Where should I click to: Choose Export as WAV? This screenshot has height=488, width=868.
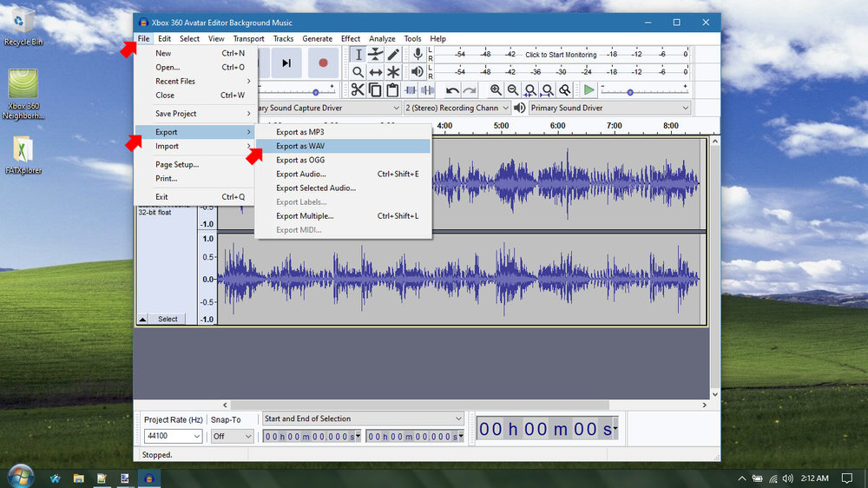[343, 146]
